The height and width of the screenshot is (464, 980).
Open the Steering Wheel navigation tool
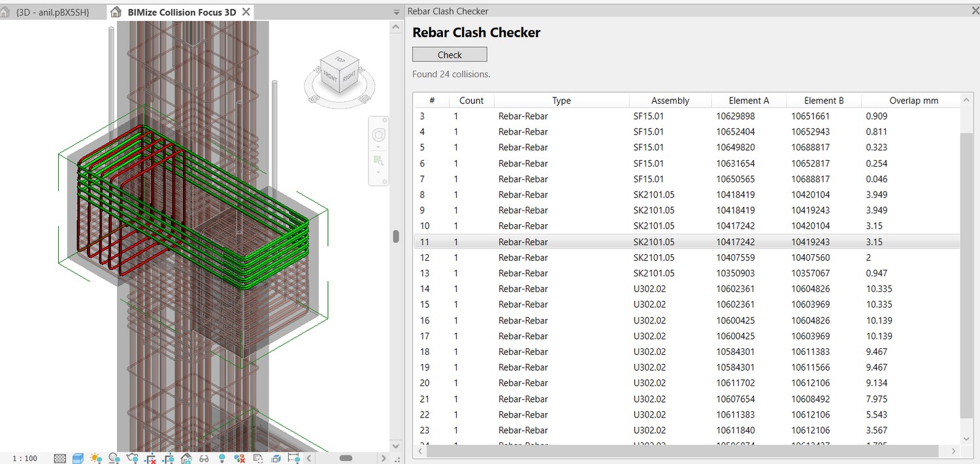tap(378, 135)
